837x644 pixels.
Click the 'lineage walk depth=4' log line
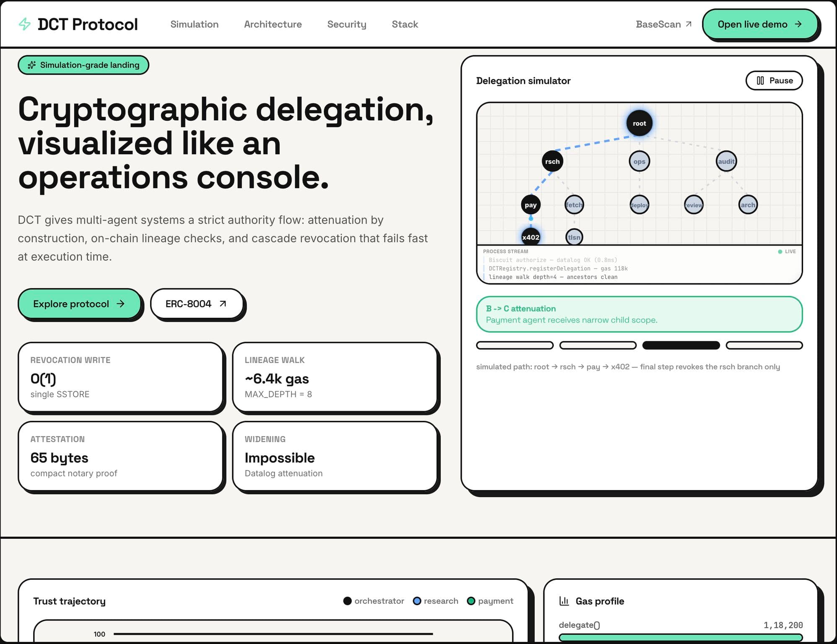(x=553, y=277)
